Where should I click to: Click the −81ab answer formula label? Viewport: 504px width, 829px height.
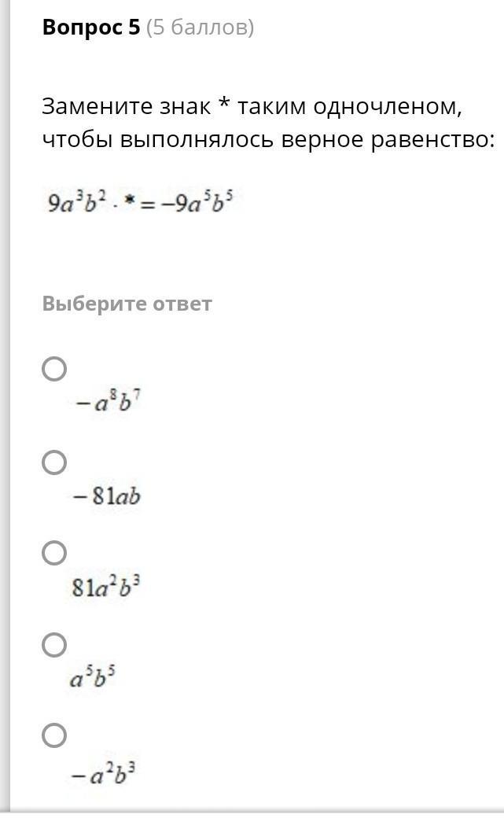[x=107, y=496]
